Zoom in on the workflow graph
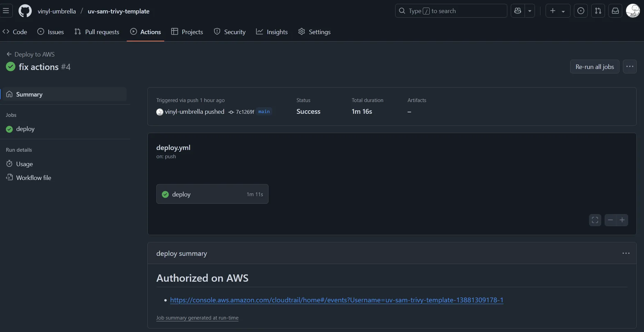This screenshot has height=332, width=644. 623,220
